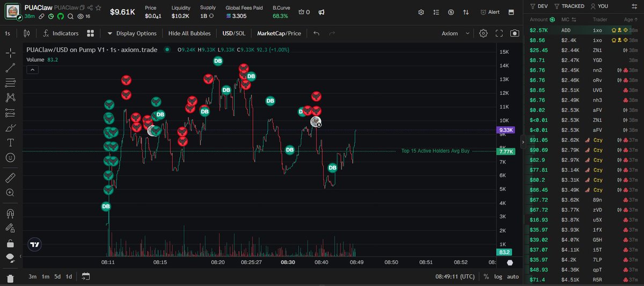Star PUAClaw as a favorite

98,8
